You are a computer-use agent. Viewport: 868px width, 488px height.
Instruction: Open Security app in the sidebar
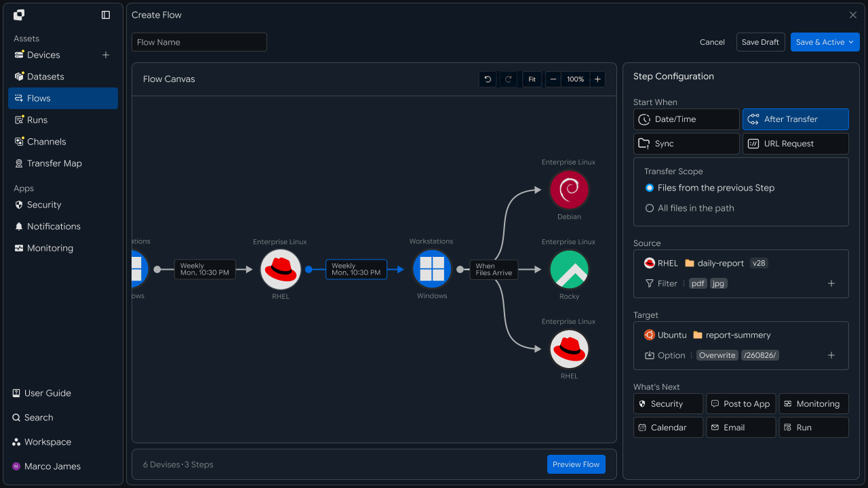[63, 205]
